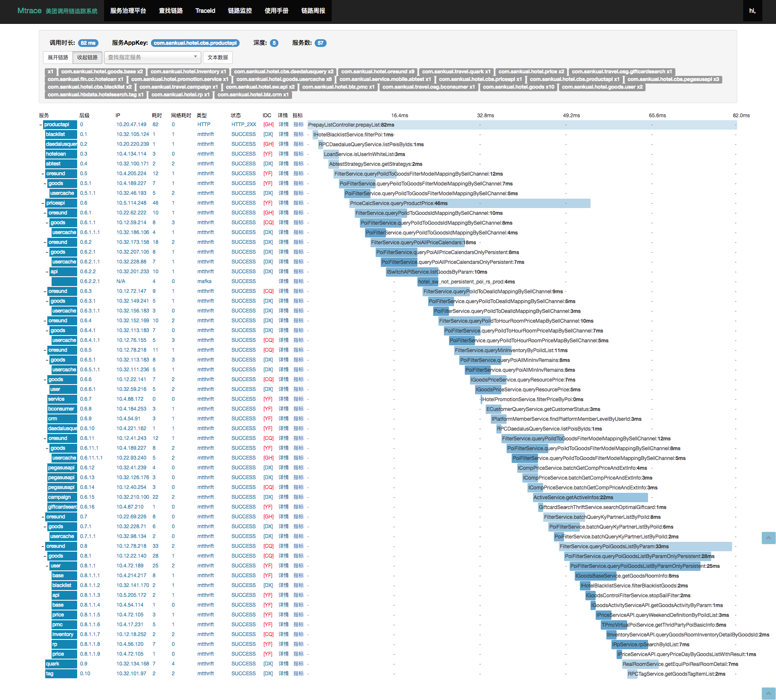Click the 深度 5 badge
This screenshot has height=700, width=776.
click(x=274, y=43)
